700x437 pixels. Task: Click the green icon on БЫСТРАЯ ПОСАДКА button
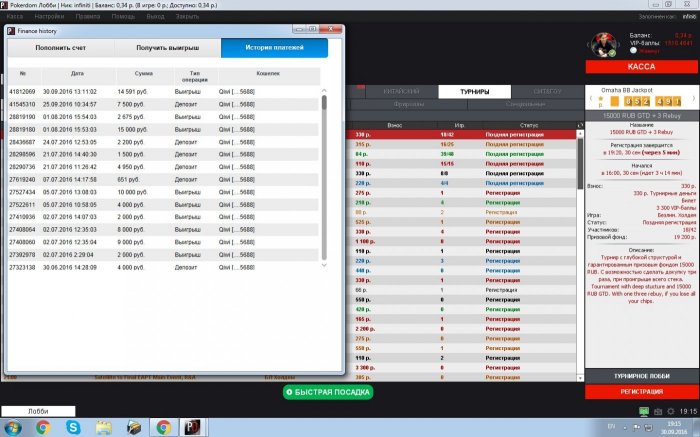tap(289, 392)
